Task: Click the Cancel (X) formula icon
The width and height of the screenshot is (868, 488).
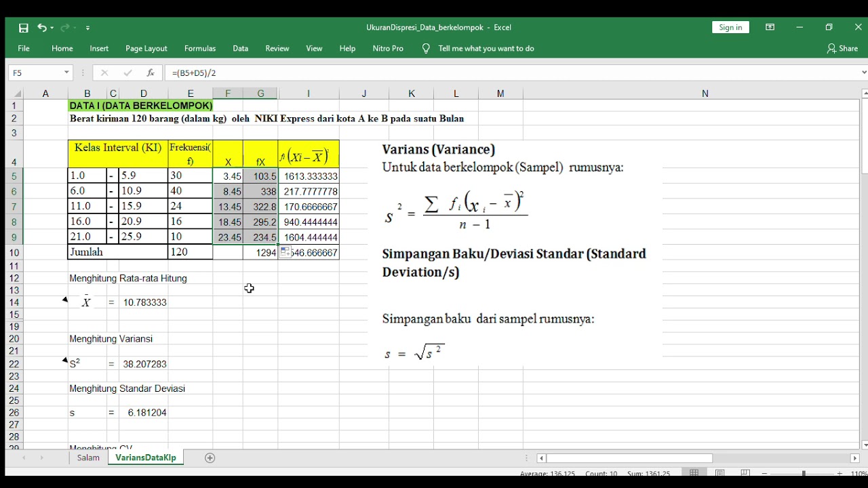Action: [104, 73]
